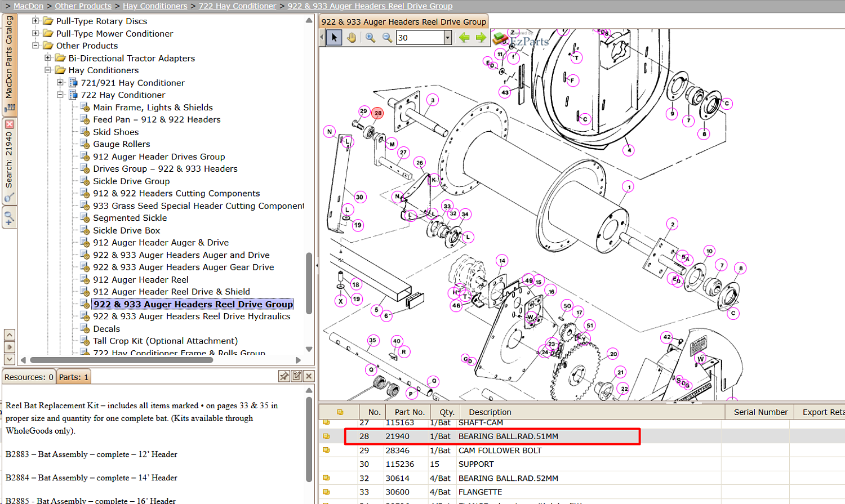Open a new search tab
The width and height of the screenshot is (845, 504).
click(9, 217)
